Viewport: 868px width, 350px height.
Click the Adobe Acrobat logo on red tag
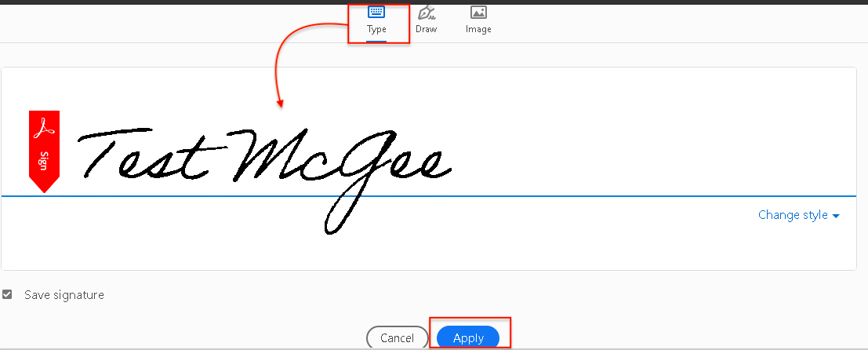click(44, 126)
